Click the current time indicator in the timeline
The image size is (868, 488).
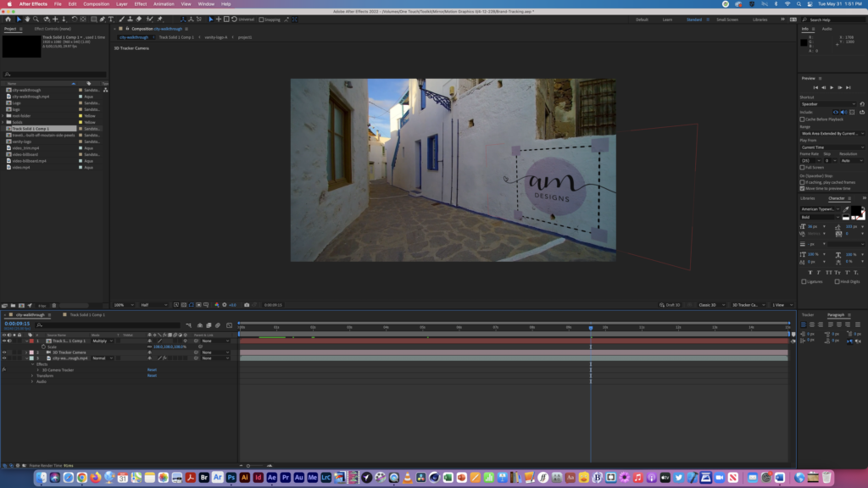click(591, 328)
